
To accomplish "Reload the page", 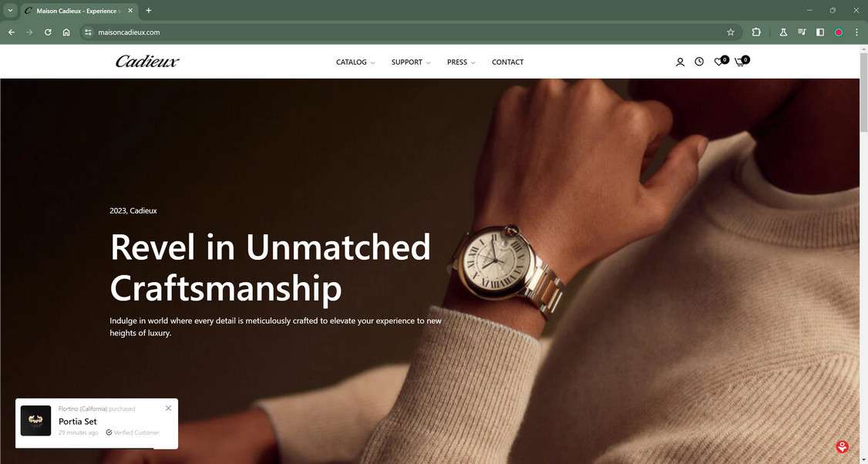I will point(48,32).
